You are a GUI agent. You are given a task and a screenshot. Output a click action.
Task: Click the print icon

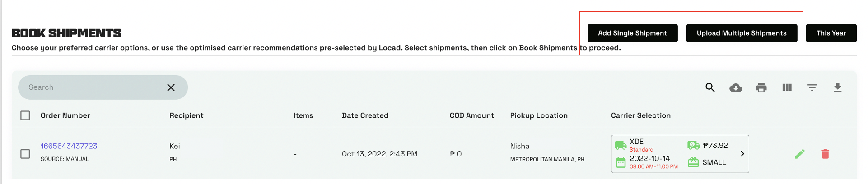click(x=761, y=87)
